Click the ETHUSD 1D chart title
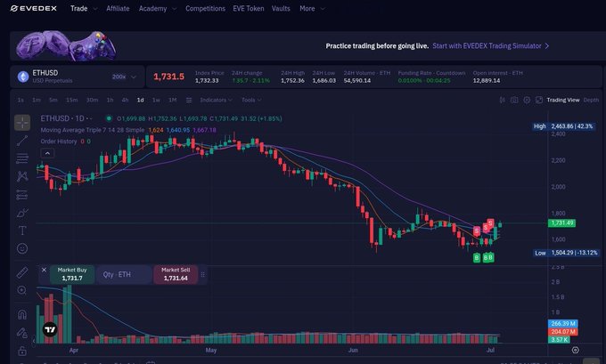Viewport: 606px width, 364px height. coord(62,118)
